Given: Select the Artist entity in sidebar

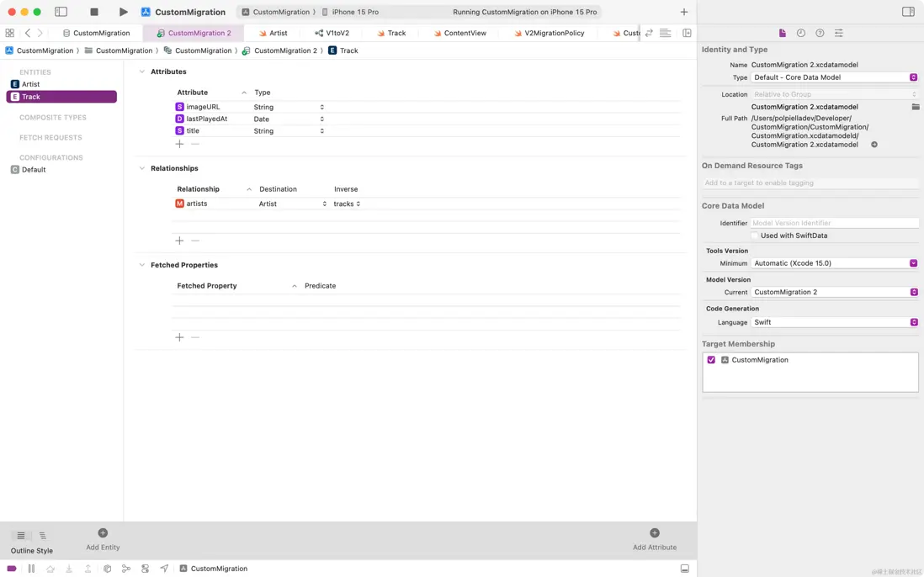Looking at the screenshot, I should (x=61, y=84).
